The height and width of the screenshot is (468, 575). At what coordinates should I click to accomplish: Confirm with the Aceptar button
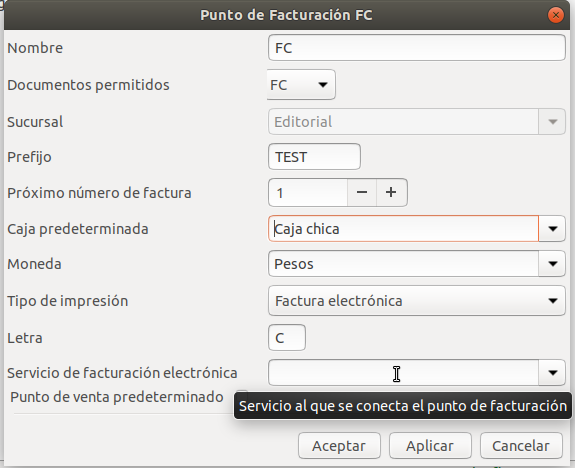[x=339, y=446]
